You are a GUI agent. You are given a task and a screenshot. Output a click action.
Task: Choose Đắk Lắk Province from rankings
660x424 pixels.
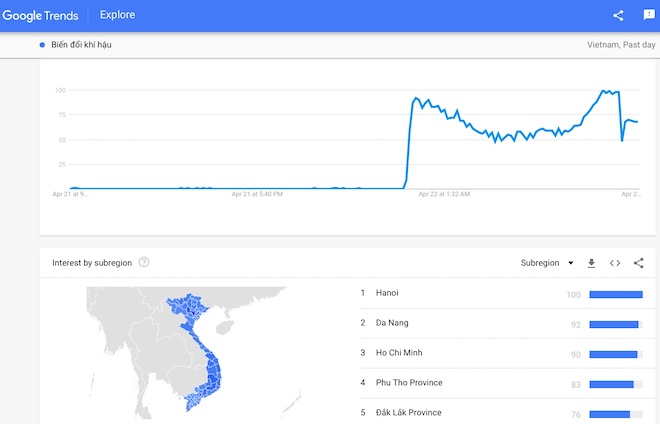(x=410, y=412)
